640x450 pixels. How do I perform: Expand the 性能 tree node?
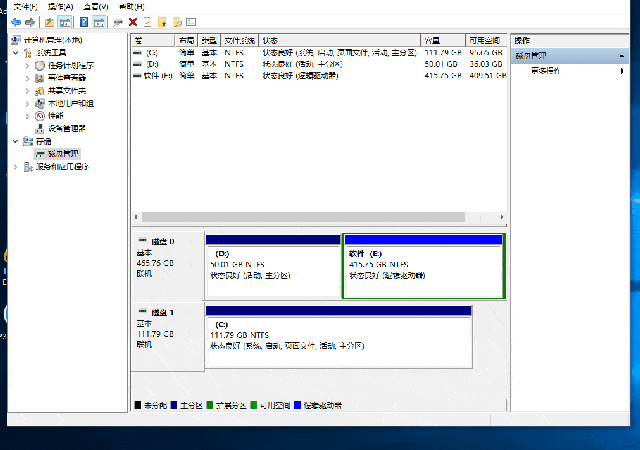click(27, 116)
